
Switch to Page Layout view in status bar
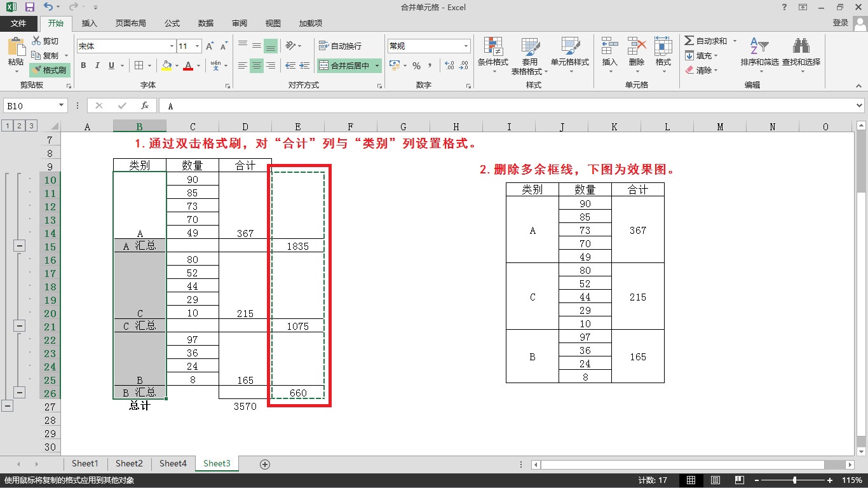pos(715,480)
